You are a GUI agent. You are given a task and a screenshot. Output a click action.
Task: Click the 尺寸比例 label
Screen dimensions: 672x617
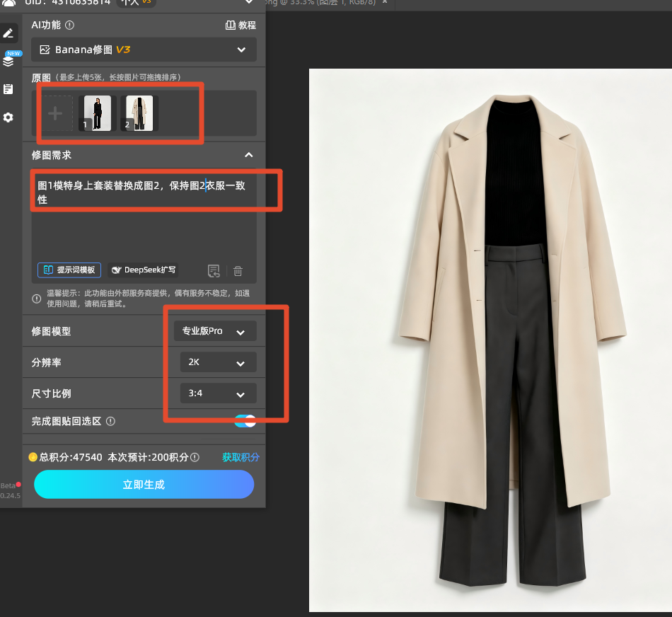click(x=51, y=393)
